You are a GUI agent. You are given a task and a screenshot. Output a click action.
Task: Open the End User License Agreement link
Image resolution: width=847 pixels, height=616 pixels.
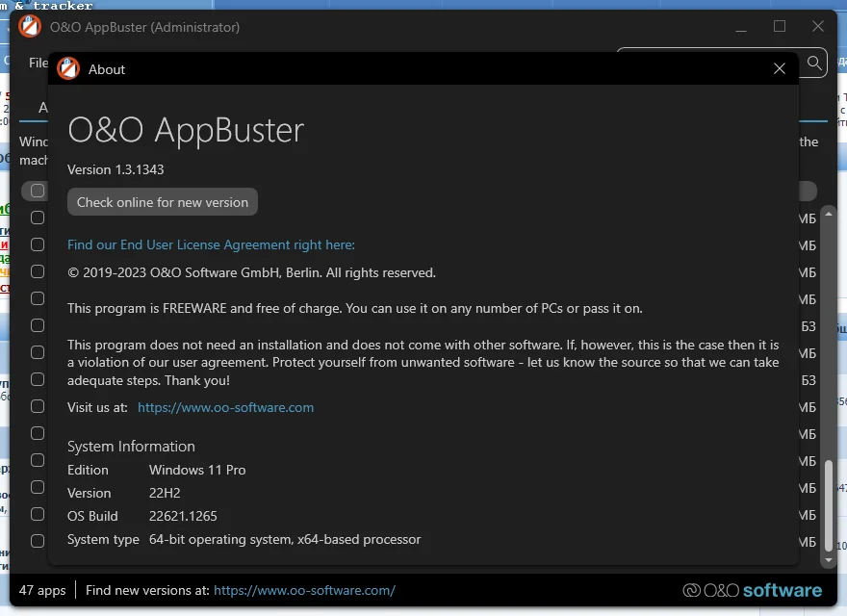(x=211, y=244)
